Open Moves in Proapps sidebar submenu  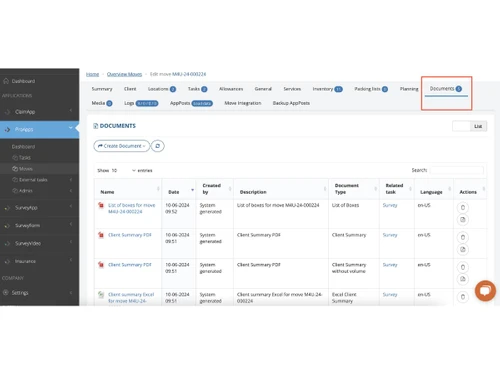pos(26,169)
